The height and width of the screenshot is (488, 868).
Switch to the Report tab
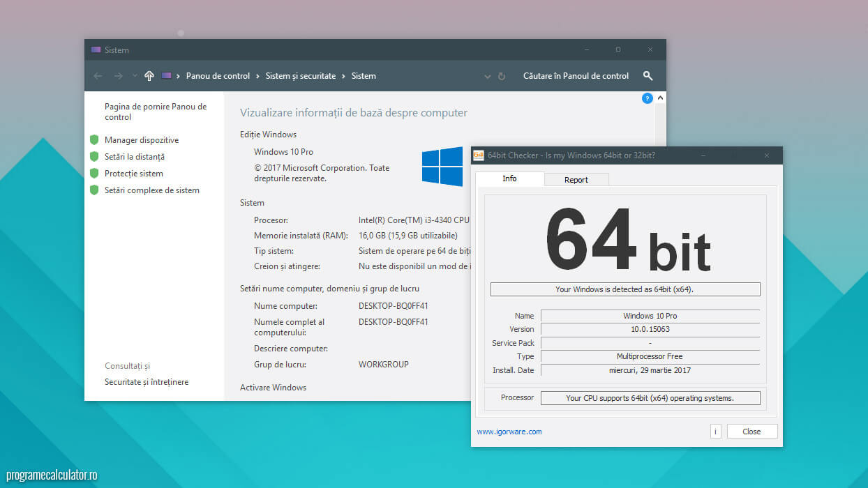pos(576,180)
